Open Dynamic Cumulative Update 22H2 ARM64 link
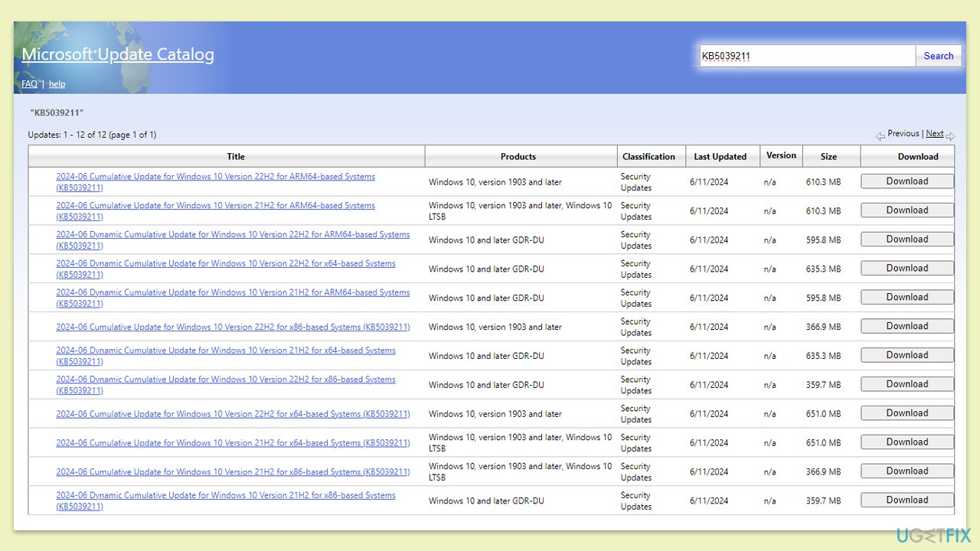The width and height of the screenshot is (980, 551). click(233, 240)
